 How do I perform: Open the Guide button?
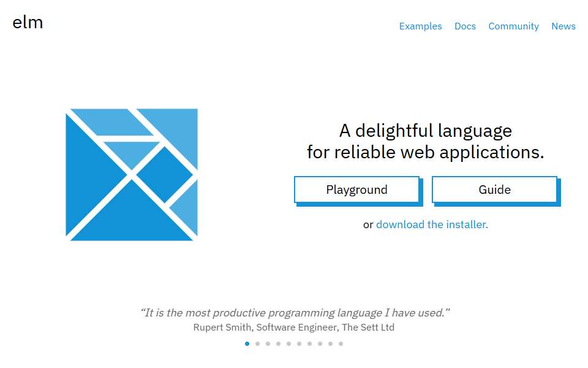[x=494, y=190]
